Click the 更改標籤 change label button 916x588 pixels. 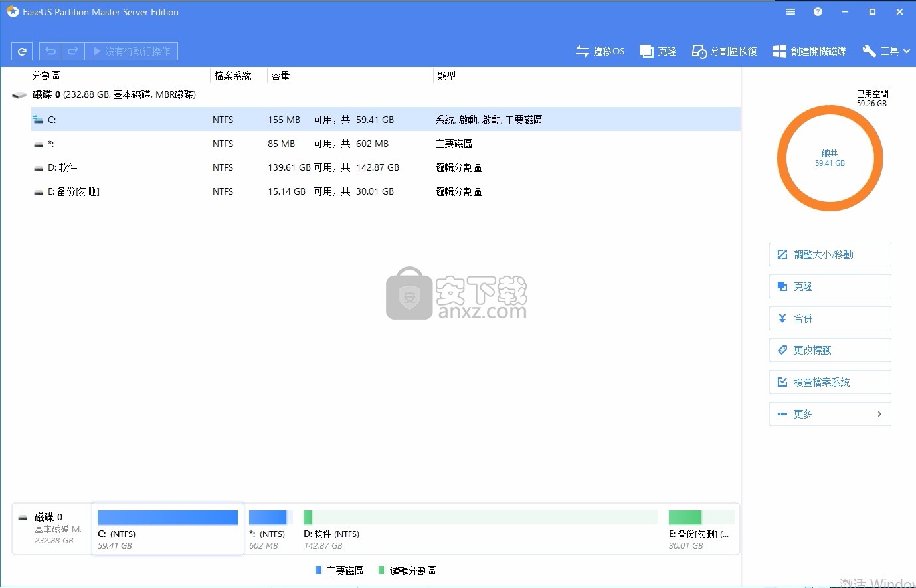point(830,350)
